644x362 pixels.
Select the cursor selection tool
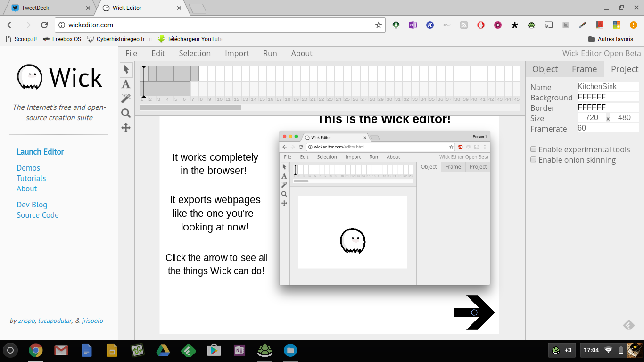click(x=126, y=69)
